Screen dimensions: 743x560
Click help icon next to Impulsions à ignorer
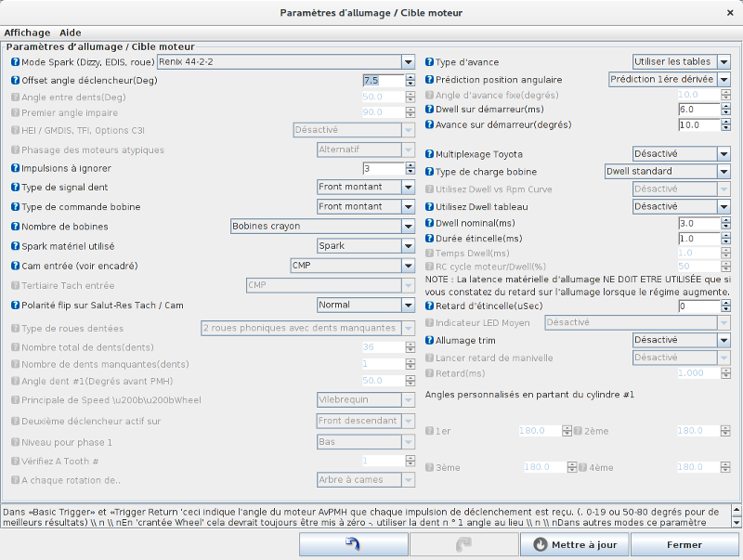pos(15,168)
